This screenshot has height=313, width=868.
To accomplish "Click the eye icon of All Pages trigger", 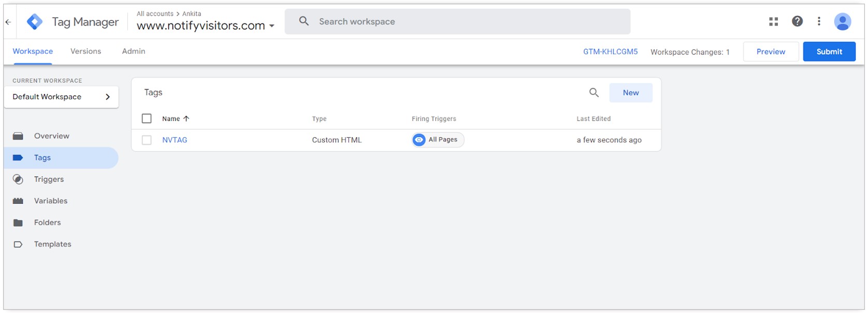I will click(419, 140).
